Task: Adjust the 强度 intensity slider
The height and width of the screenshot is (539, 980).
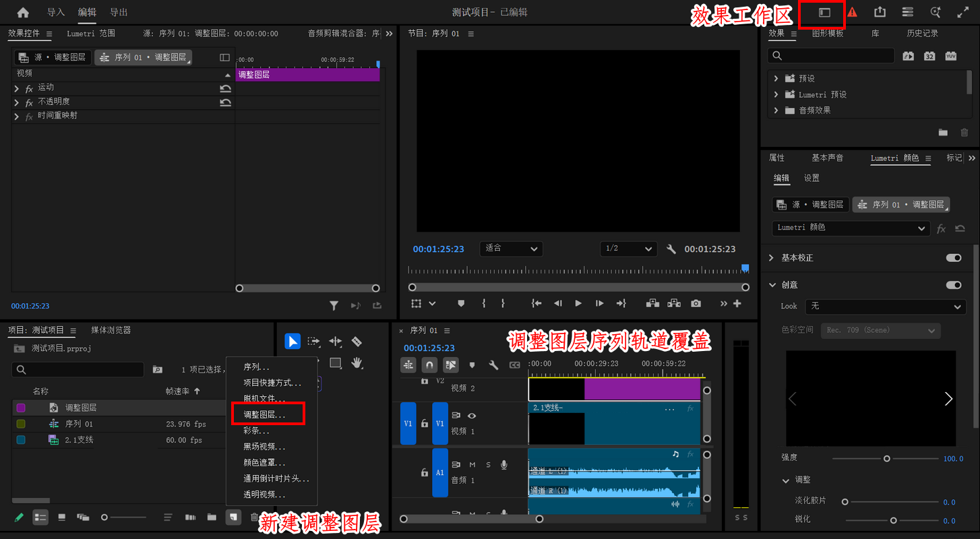Action: tap(887, 458)
